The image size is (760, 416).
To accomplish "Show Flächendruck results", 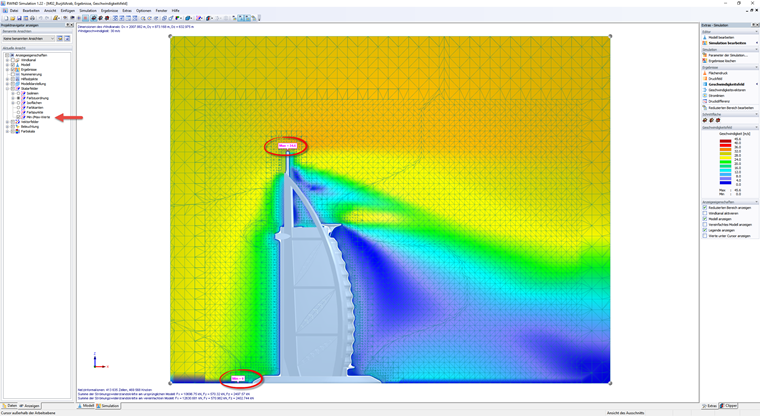I will (x=718, y=73).
